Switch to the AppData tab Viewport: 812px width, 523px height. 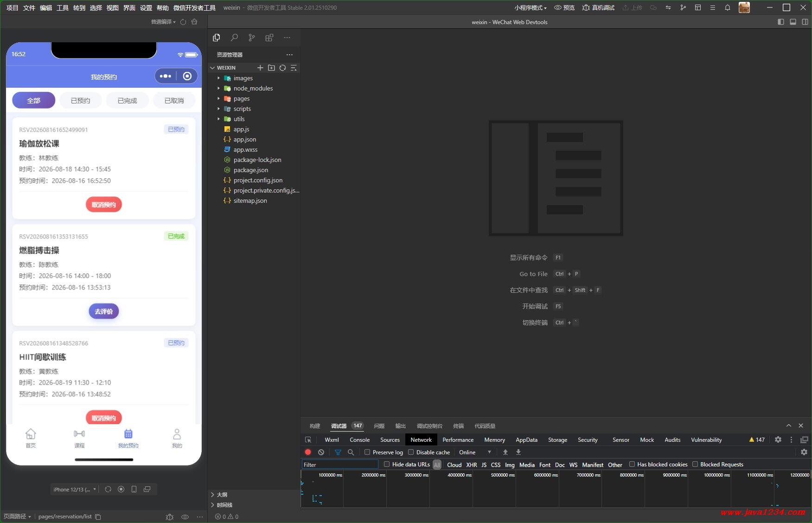click(526, 440)
